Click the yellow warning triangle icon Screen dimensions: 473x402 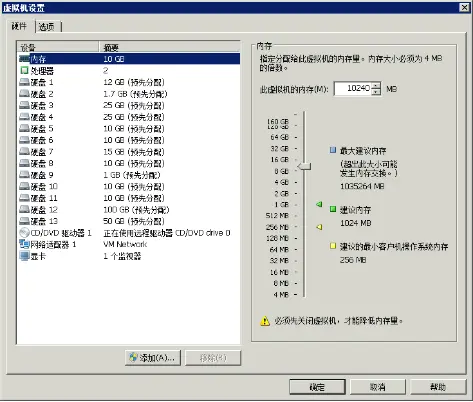pos(265,321)
